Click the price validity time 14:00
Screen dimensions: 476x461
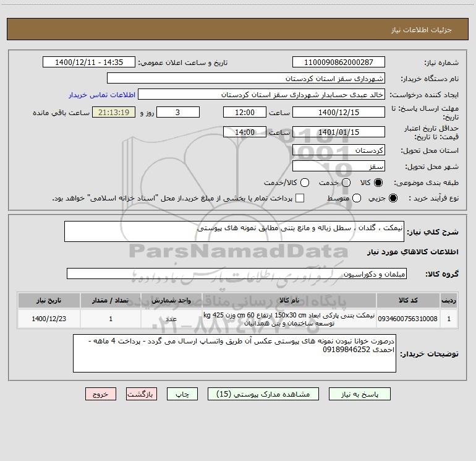pos(245,132)
